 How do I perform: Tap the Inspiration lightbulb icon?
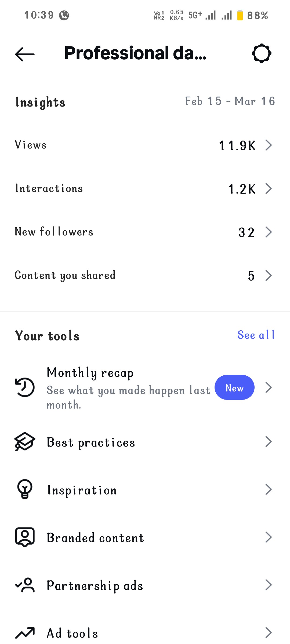[x=25, y=489]
